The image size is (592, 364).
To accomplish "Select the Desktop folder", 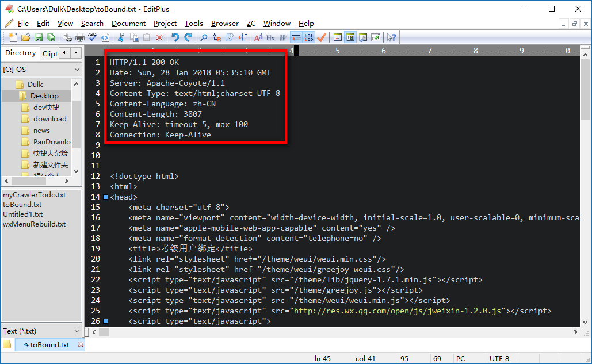I will 44,96.
